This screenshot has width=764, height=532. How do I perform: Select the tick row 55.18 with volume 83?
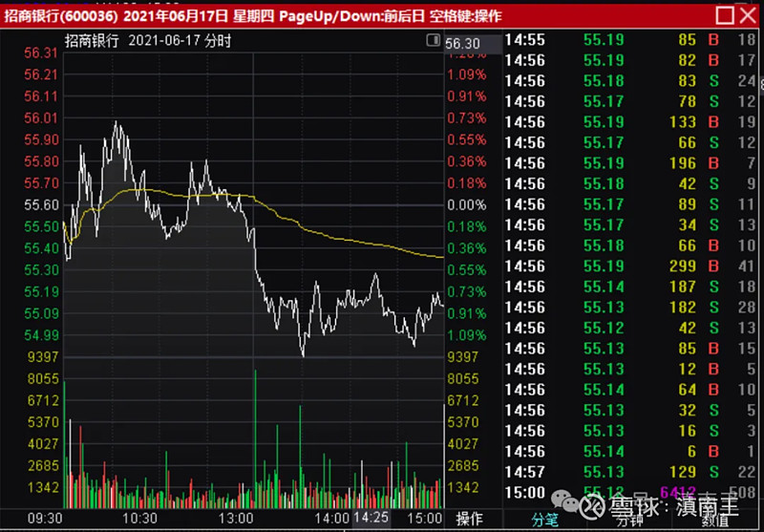point(630,80)
